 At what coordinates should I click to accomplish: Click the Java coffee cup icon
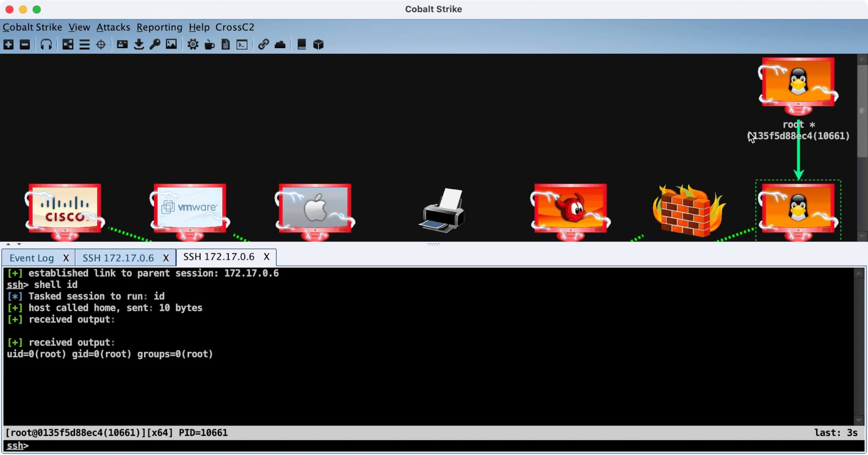coord(210,45)
